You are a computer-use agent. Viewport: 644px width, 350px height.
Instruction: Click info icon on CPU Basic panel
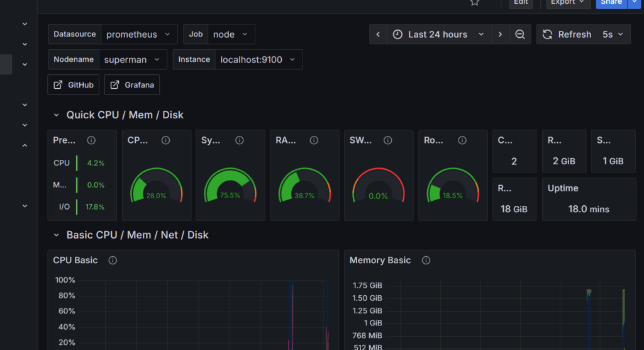tap(113, 261)
